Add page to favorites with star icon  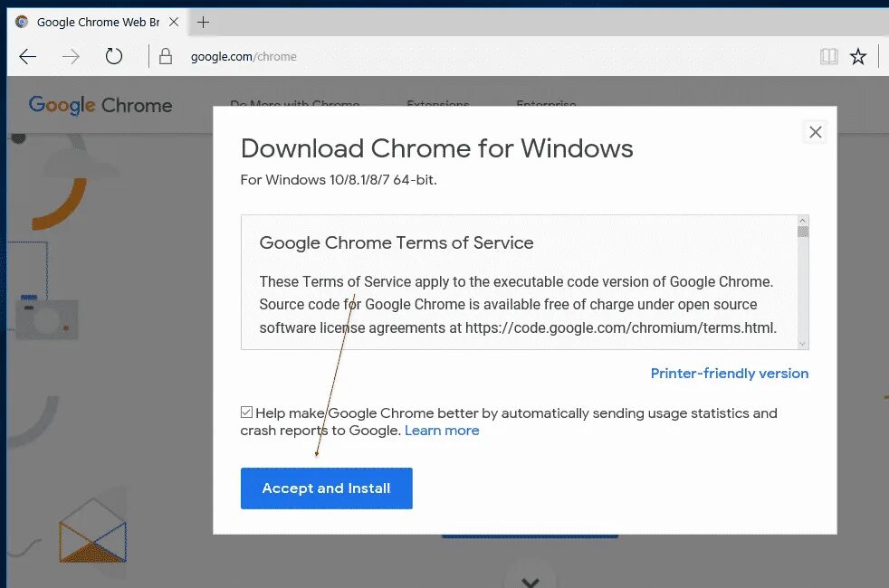[x=858, y=56]
